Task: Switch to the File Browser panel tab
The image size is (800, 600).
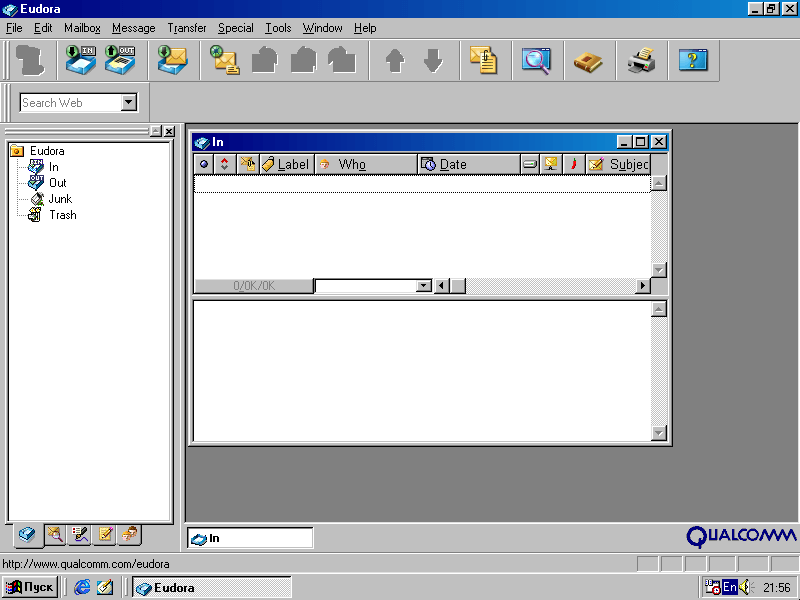Action: pos(55,535)
